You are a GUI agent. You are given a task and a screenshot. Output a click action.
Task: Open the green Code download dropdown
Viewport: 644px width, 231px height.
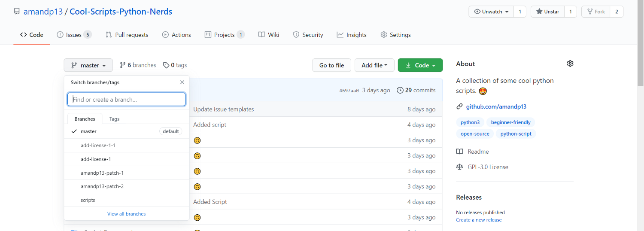[420, 65]
